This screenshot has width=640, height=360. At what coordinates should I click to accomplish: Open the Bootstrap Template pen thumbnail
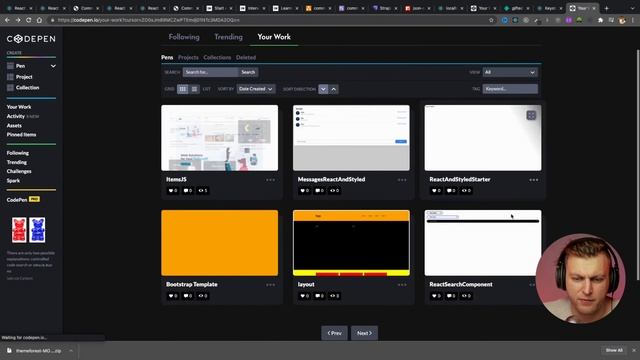(x=220, y=243)
